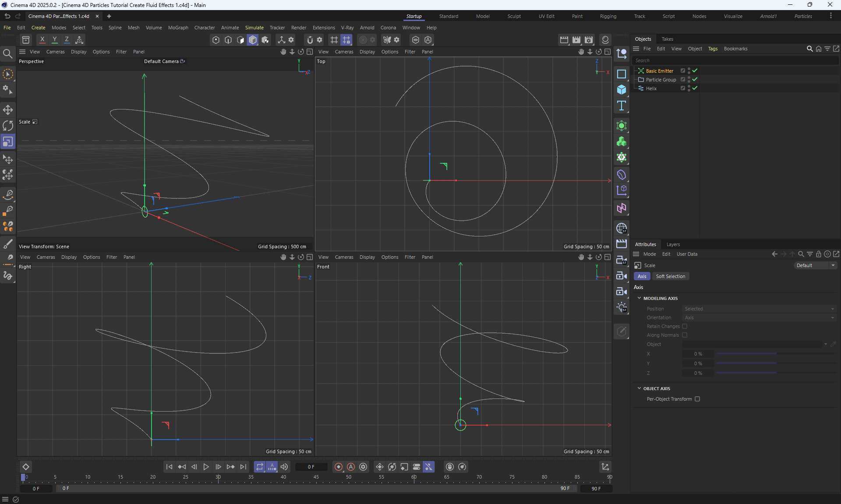Collapse the MODELING AXIS section
841x504 pixels.
pos(639,298)
